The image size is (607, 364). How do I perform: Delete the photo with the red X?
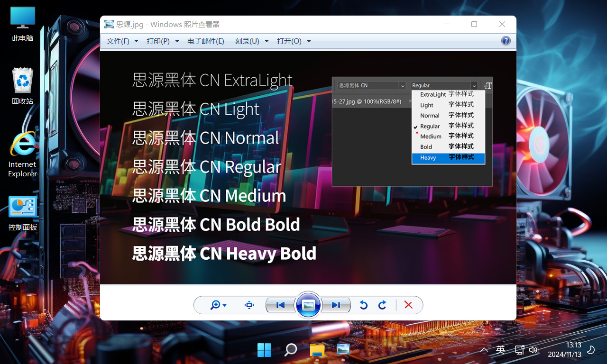pyautogui.click(x=408, y=305)
